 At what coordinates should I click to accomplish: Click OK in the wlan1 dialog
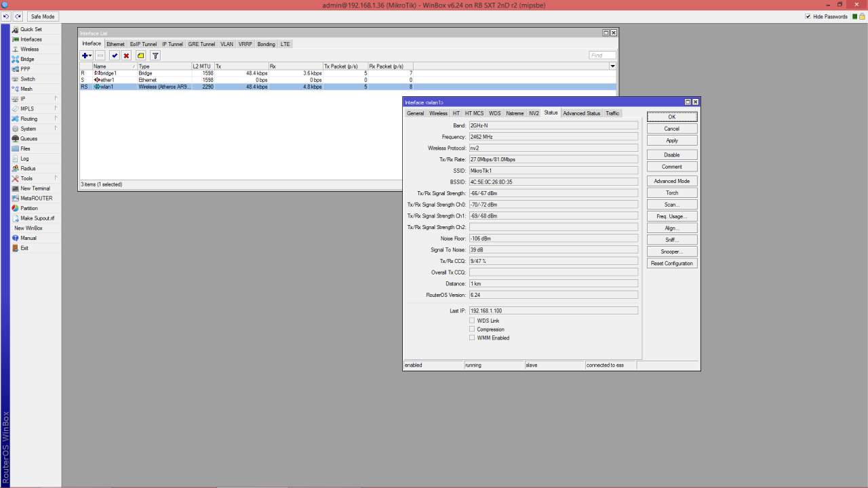pos(671,117)
